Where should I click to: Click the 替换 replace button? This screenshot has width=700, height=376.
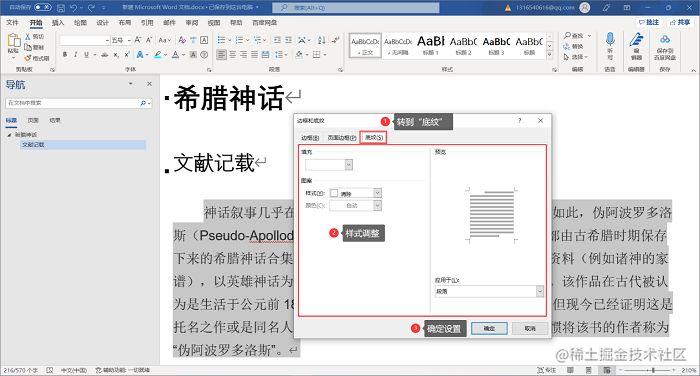click(573, 46)
